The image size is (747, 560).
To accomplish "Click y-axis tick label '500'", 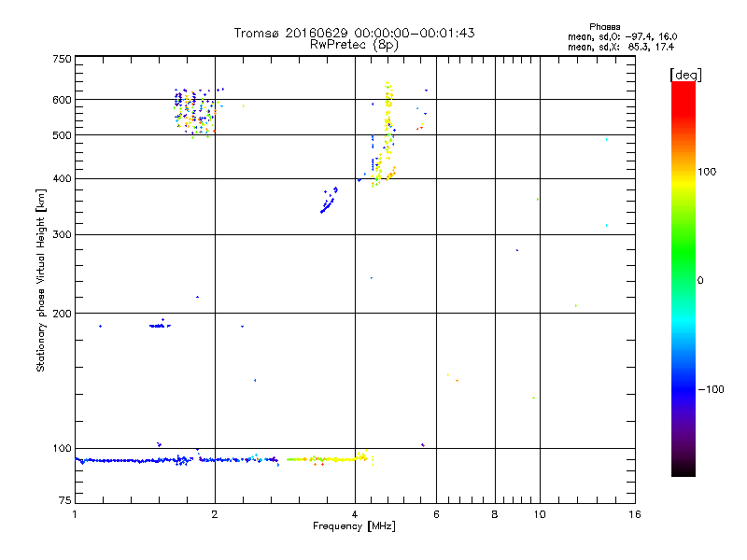I will pos(62,135).
